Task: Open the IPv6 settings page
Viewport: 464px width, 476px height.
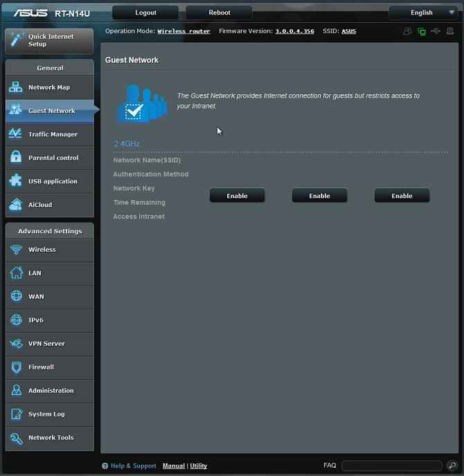Action: (50, 320)
